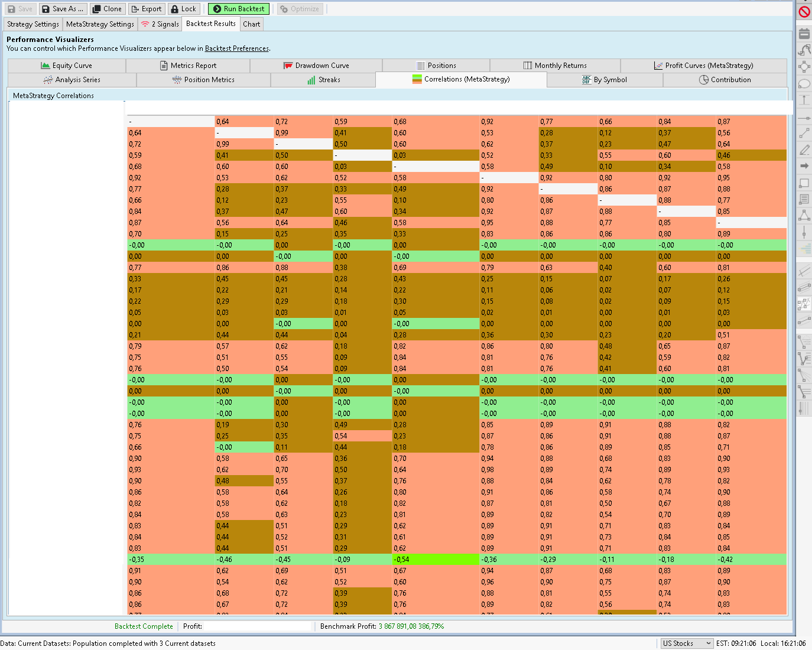Screen dimensions: 812x650
Task: Select the trendline segment tool
Action: [804, 133]
